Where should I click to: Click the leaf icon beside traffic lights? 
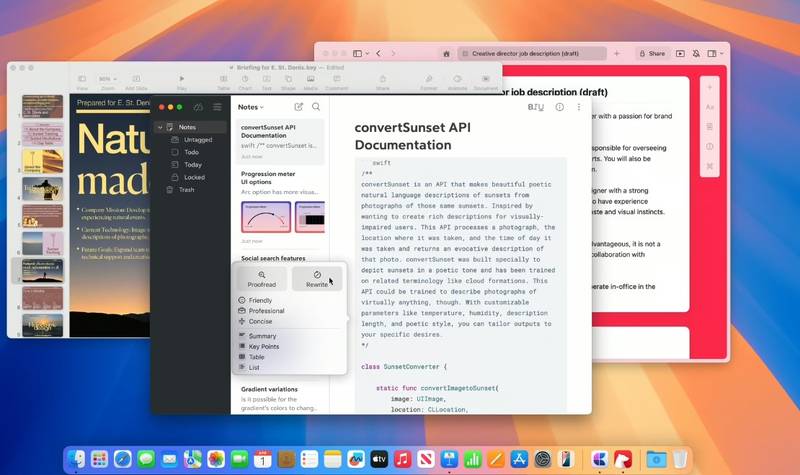pyautogui.click(x=198, y=107)
